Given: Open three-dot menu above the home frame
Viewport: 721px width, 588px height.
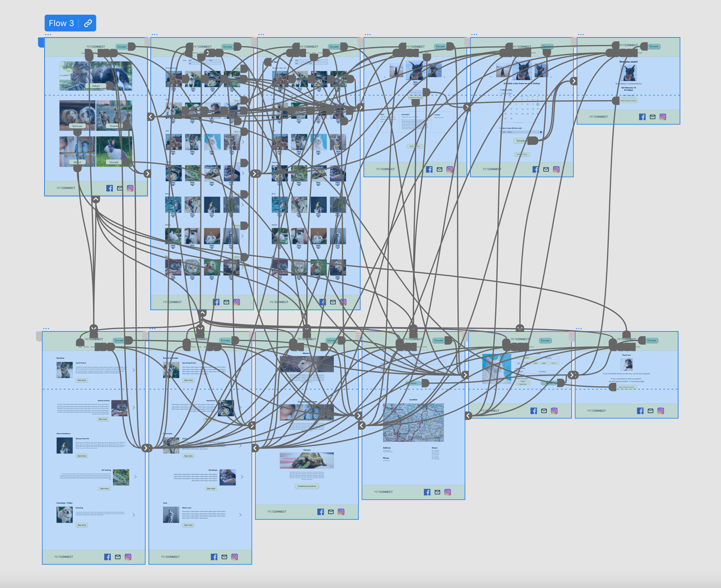Looking at the screenshot, I should (48, 34).
